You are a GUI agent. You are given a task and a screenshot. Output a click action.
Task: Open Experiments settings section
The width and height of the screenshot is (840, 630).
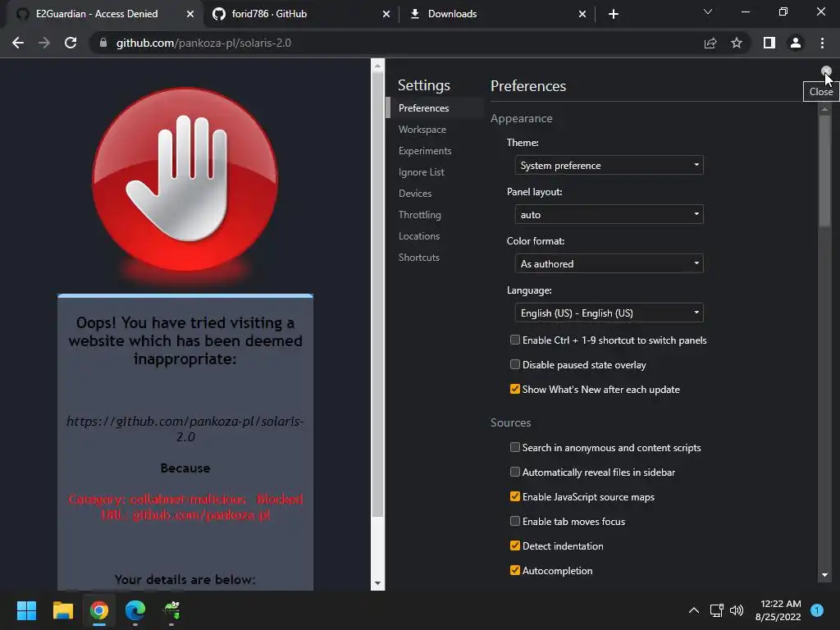pyautogui.click(x=425, y=151)
